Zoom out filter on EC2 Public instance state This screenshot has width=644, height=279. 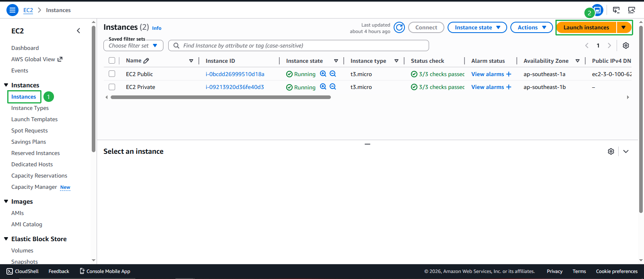(x=333, y=74)
